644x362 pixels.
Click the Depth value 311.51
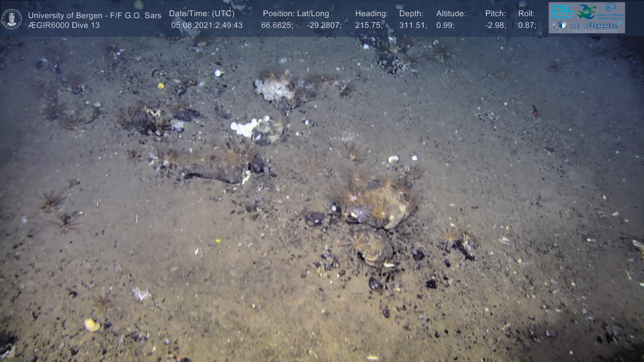[x=413, y=25]
